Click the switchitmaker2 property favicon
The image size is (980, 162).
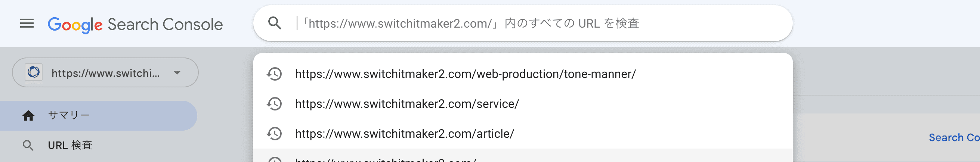point(34,72)
